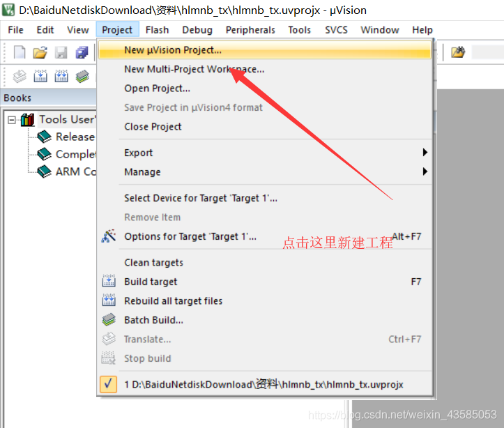Open the Tools menu
The width and height of the screenshot is (504, 428).
coord(300,30)
